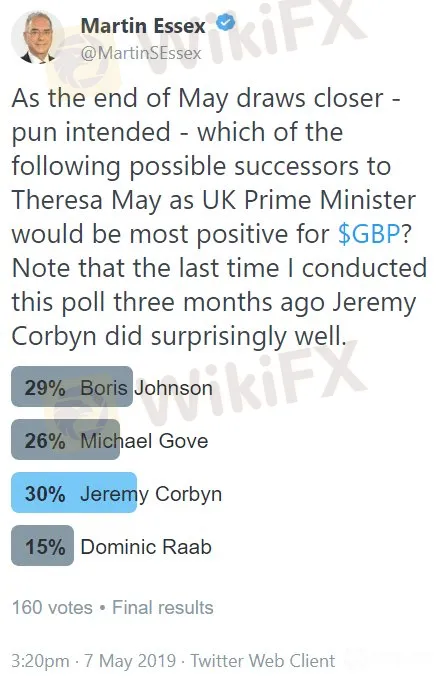Image resolution: width=444 pixels, height=683 pixels.
Task: Open Martin Essex's profile picture
Action: (37, 37)
